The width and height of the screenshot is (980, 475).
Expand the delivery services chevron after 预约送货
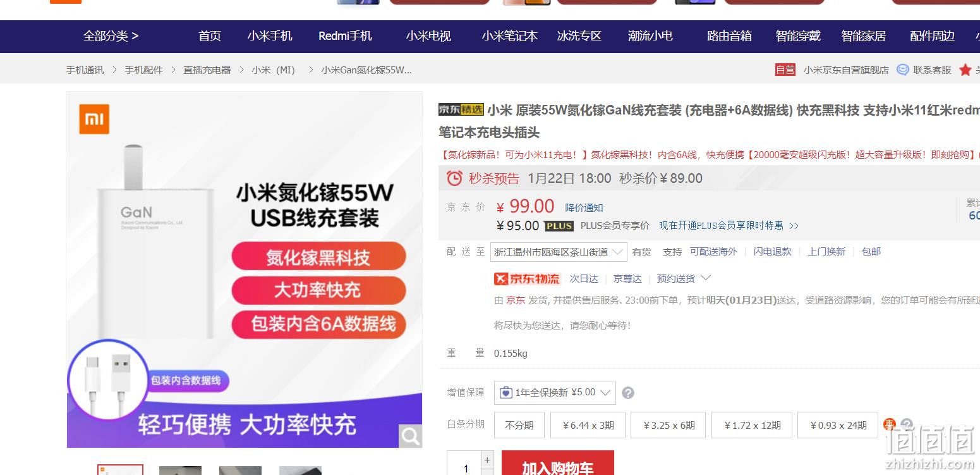coord(706,278)
